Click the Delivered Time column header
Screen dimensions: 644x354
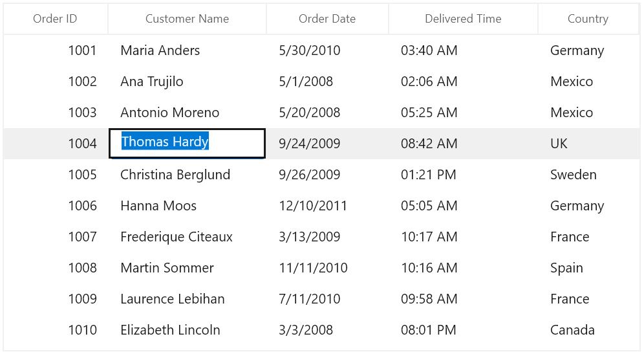point(463,19)
